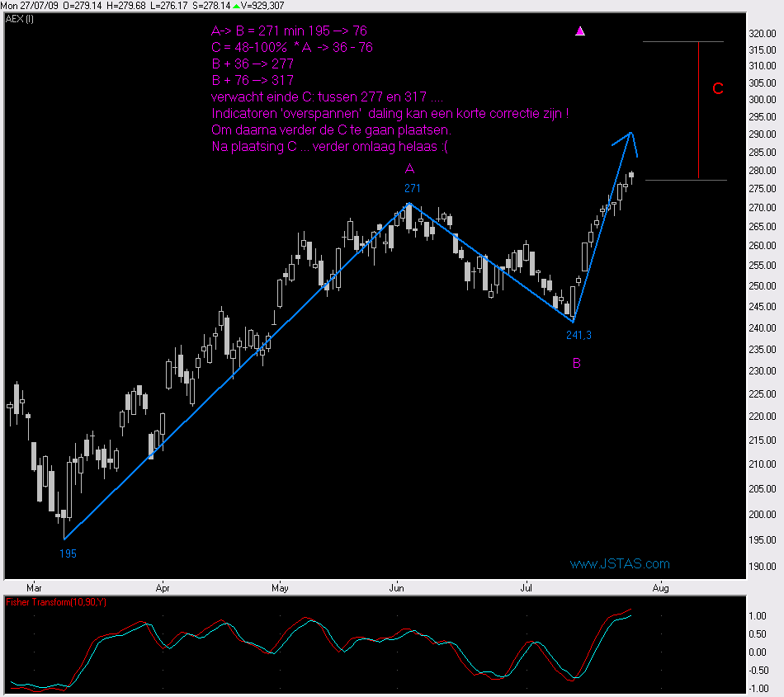Click the magenta A wave label
Image resolution: width=784 pixels, height=697 pixels.
(x=409, y=168)
